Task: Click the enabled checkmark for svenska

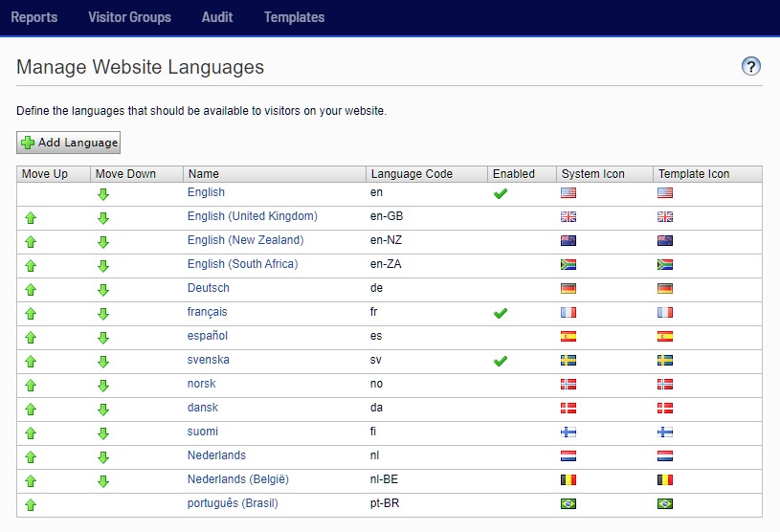Action: click(500, 361)
